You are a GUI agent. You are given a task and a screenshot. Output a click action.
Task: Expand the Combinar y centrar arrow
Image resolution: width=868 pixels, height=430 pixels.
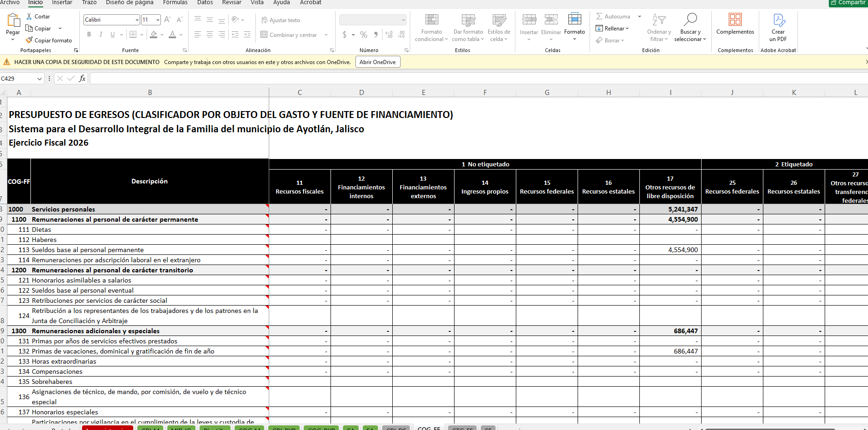coord(326,35)
